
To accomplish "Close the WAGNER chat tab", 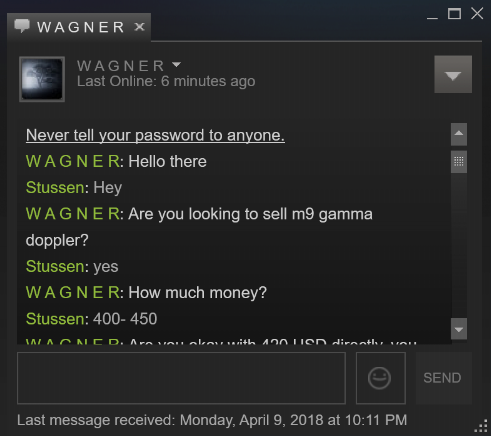I will pos(140,27).
